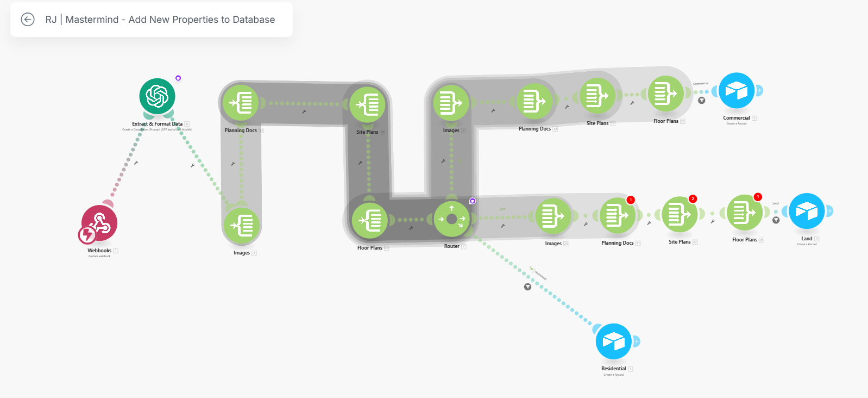Click the wrench between Planning Docs 31 and Site Plans 27
Image resolution: width=868 pixels, height=398 pixels.
(x=649, y=223)
